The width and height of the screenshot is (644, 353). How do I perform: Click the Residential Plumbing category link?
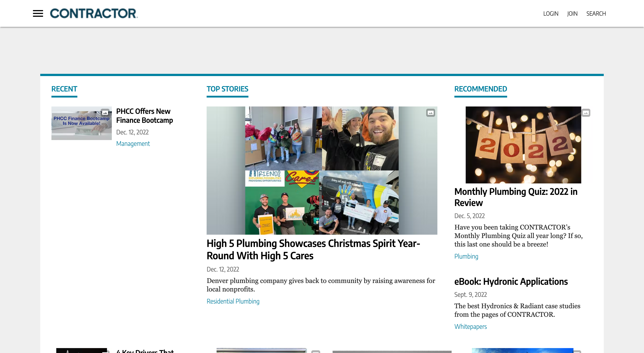(x=233, y=301)
